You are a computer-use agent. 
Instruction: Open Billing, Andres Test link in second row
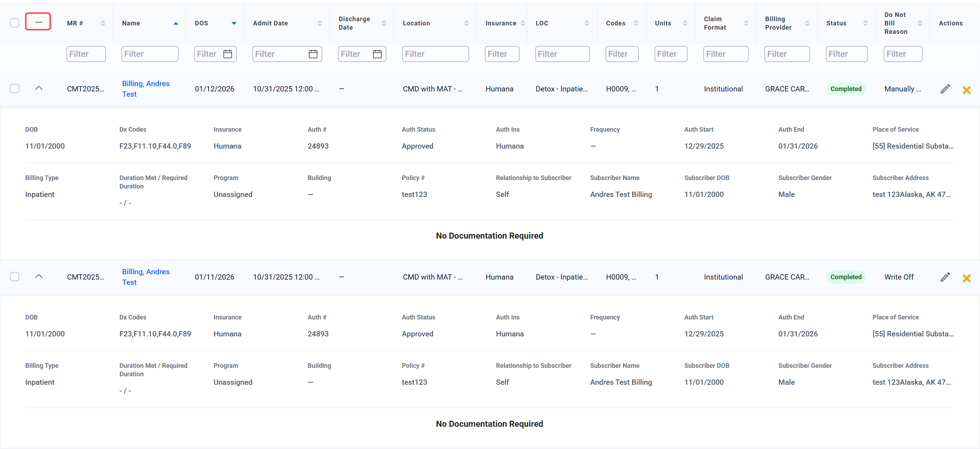145,277
